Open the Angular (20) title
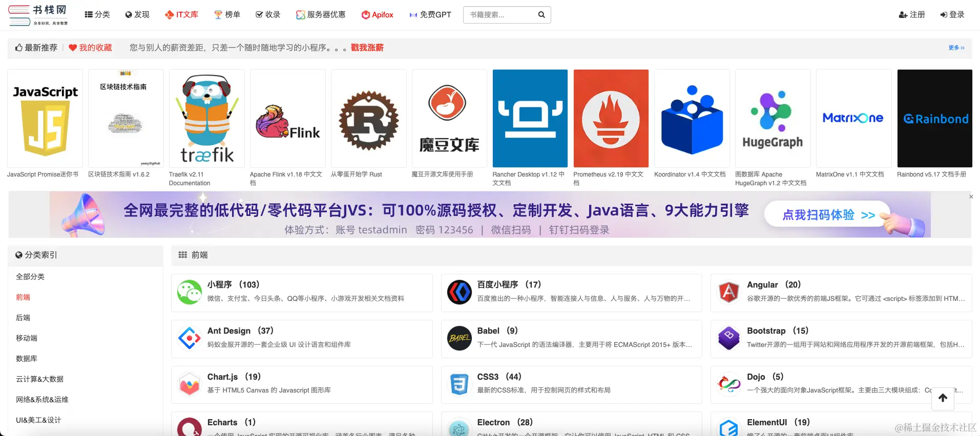This screenshot has width=980, height=436. point(774,285)
